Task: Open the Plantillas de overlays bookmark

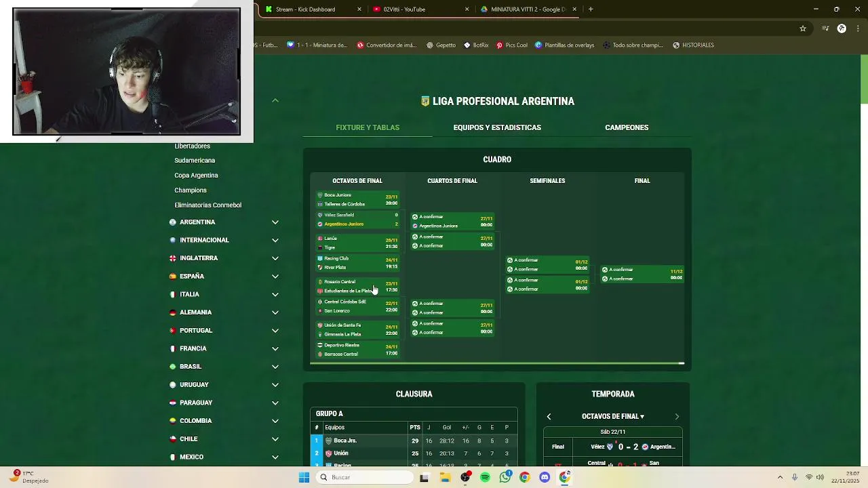Action: click(x=564, y=45)
